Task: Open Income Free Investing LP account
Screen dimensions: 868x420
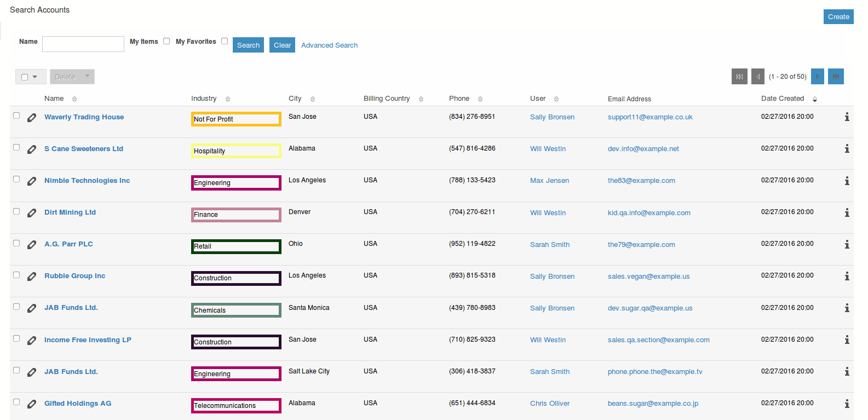Action: tap(88, 340)
